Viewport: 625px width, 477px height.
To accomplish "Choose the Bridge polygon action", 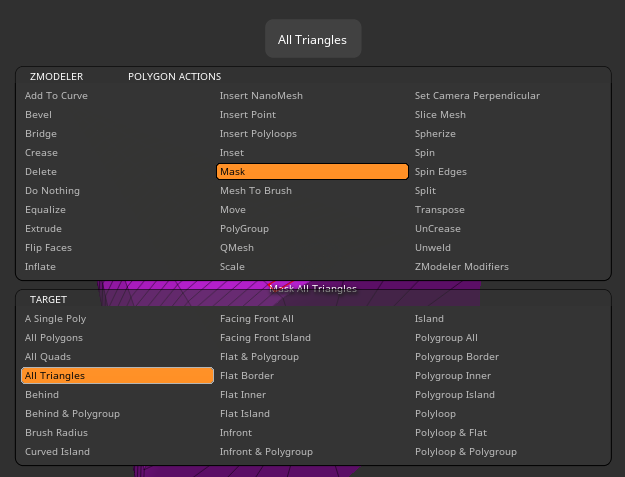I will 41,134.
